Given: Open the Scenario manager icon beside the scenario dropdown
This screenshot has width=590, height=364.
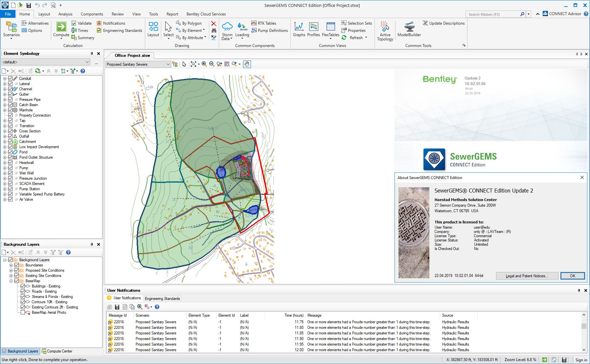Looking at the screenshot, I should [x=175, y=64].
